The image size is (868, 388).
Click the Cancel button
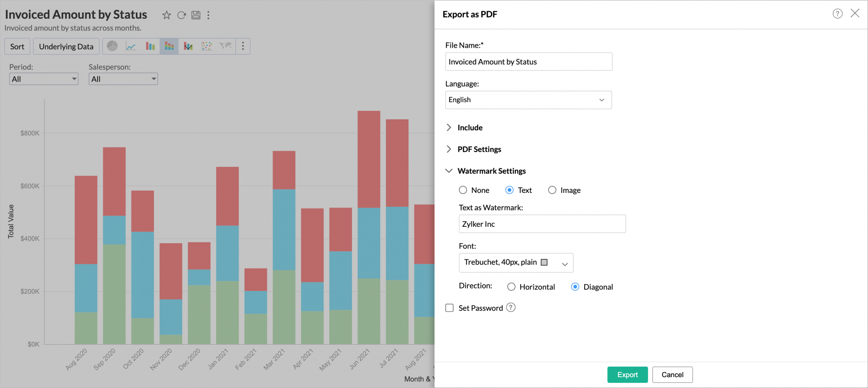(x=672, y=375)
